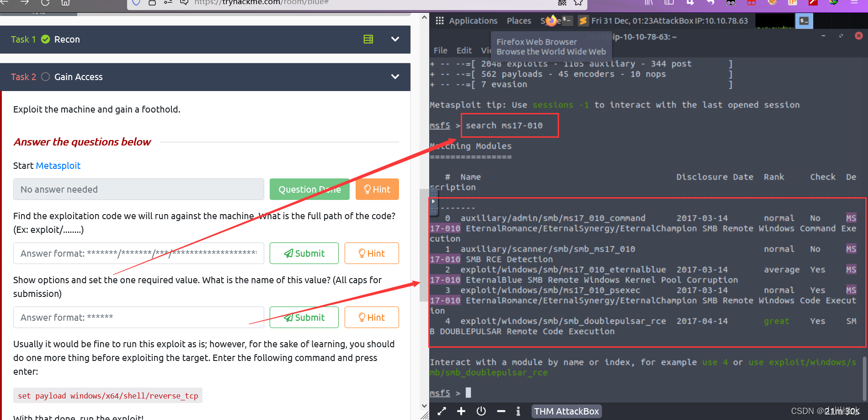
Task: Click the set payload command snippet
Action: (108, 396)
